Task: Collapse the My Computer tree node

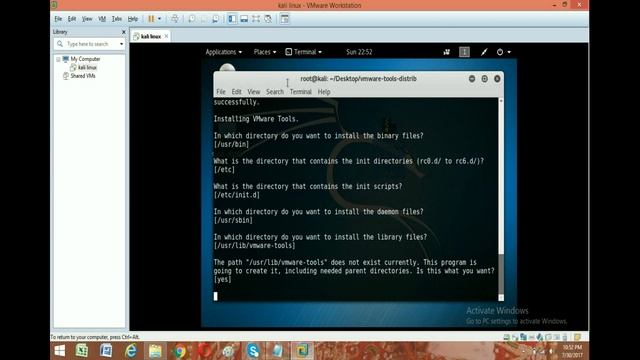Action: click(x=58, y=59)
